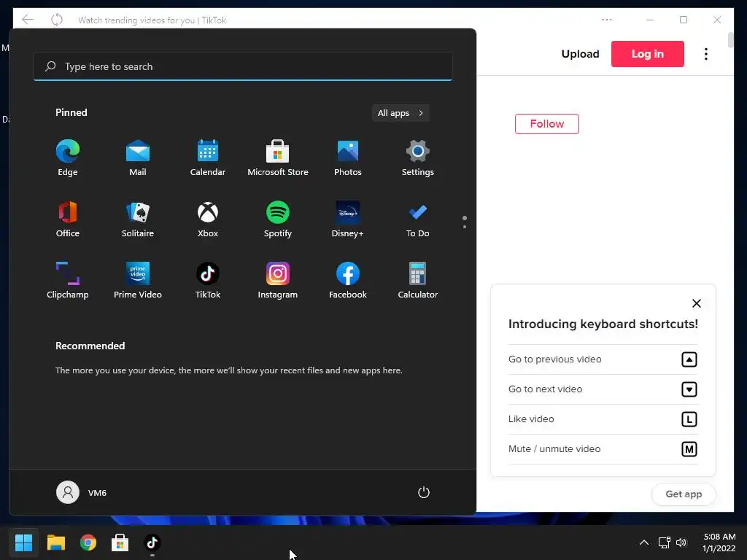Screen dimensions: 747x560
Task: Launch the Office app
Action: pos(68,219)
